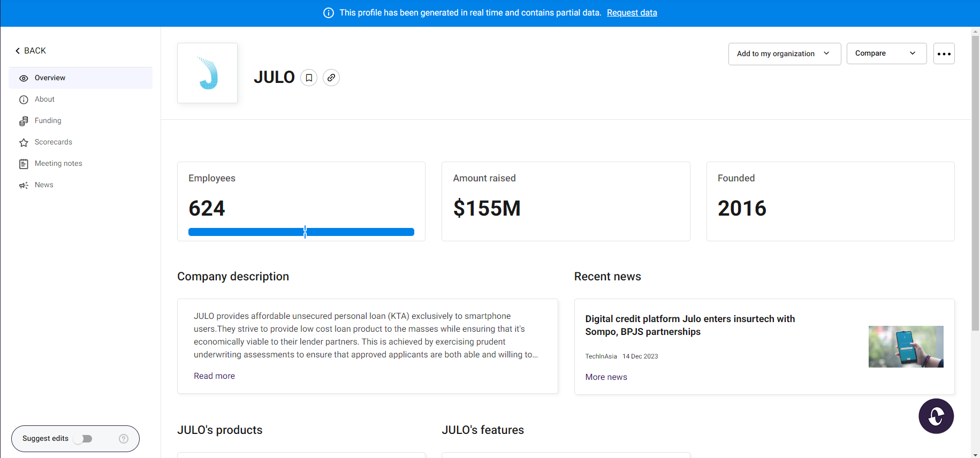Open the Overview section
The height and width of the screenshot is (458, 980).
pos(81,78)
